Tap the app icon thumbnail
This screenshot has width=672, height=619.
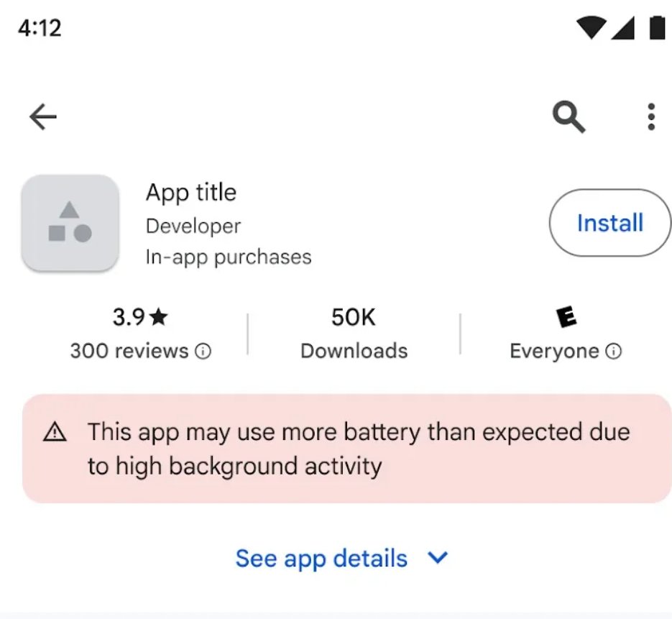pyautogui.click(x=70, y=223)
